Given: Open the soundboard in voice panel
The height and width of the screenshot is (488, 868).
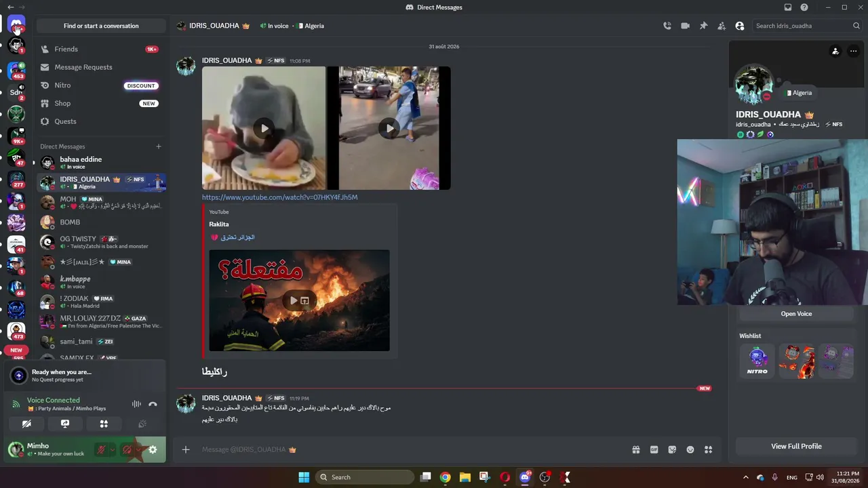Looking at the screenshot, I should [142, 424].
